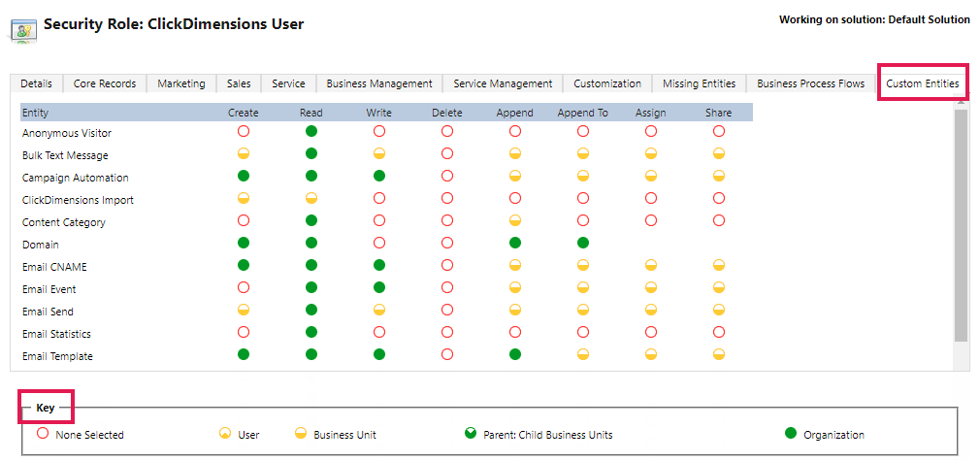The height and width of the screenshot is (461, 980).
Task: Click the Create column header
Action: pyautogui.click(x=244, y=113)
